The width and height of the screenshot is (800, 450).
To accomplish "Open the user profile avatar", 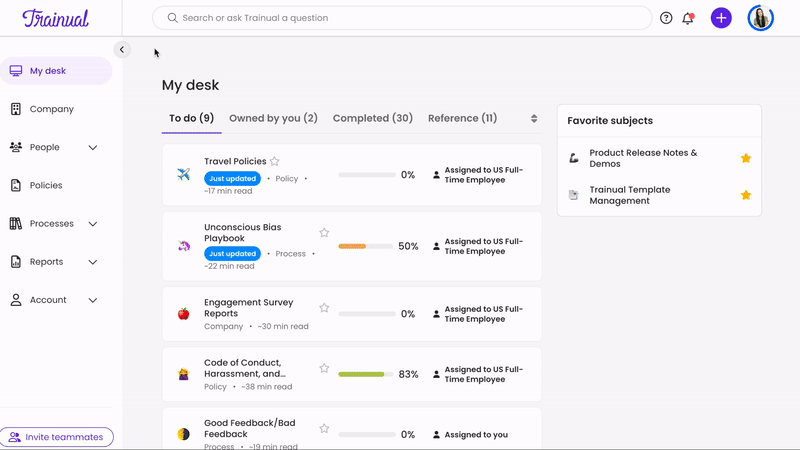I will pyautogui.click(x=760, y=18).
